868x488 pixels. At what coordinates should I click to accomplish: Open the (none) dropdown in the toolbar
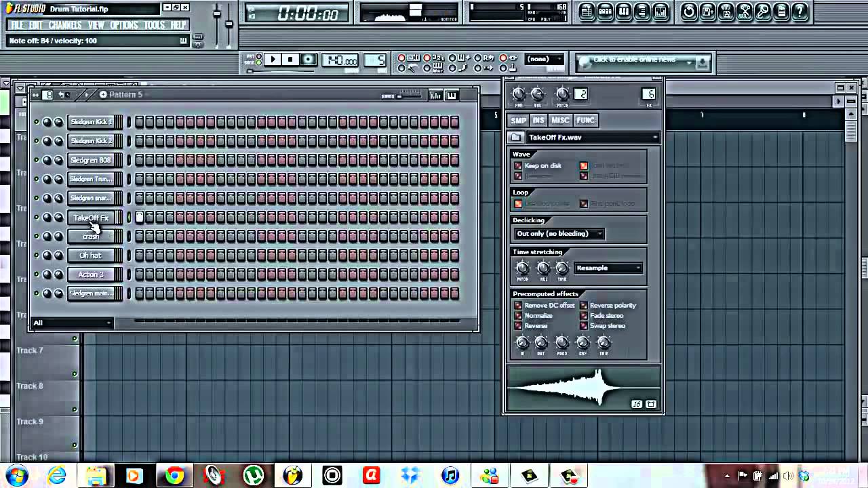point(545,60)
